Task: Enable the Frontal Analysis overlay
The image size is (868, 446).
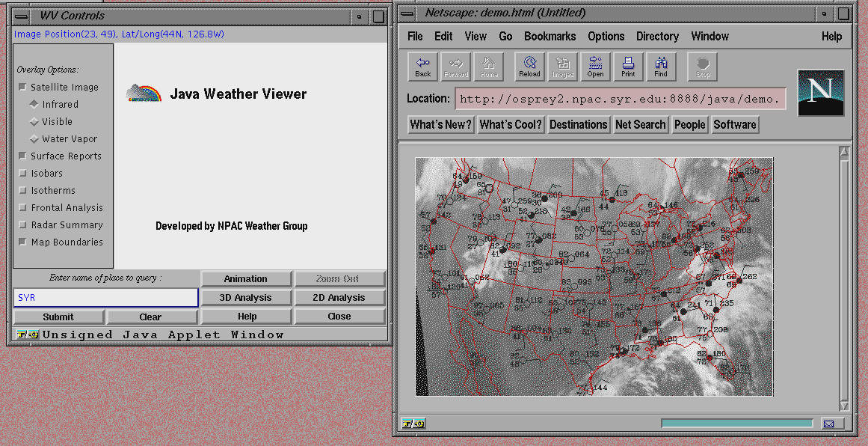Action: click(x=22, y=208)
